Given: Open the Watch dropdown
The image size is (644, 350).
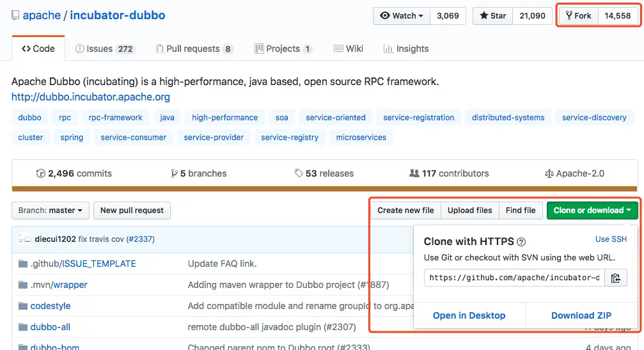Looking at the screenshot, I should pyautogui.click(x=402, y=16).
